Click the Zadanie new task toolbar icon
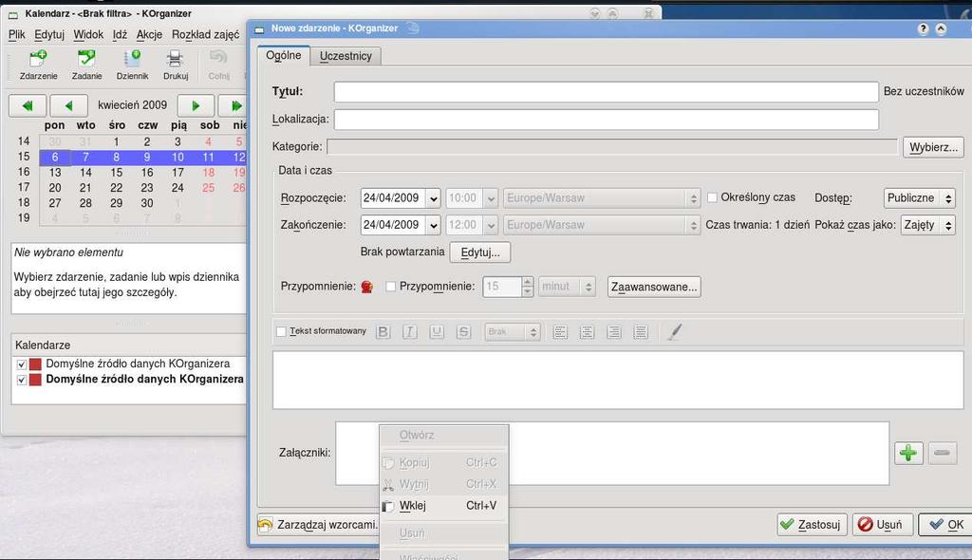Viewport: 972px width, 560px height. pos(86,65)
